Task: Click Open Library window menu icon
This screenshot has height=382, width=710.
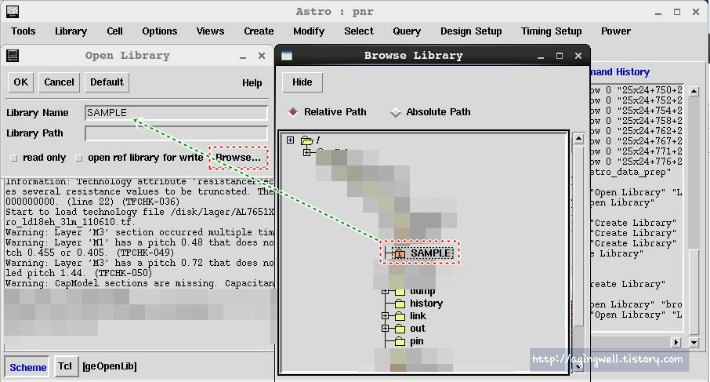Action: [x=12, y=56]
